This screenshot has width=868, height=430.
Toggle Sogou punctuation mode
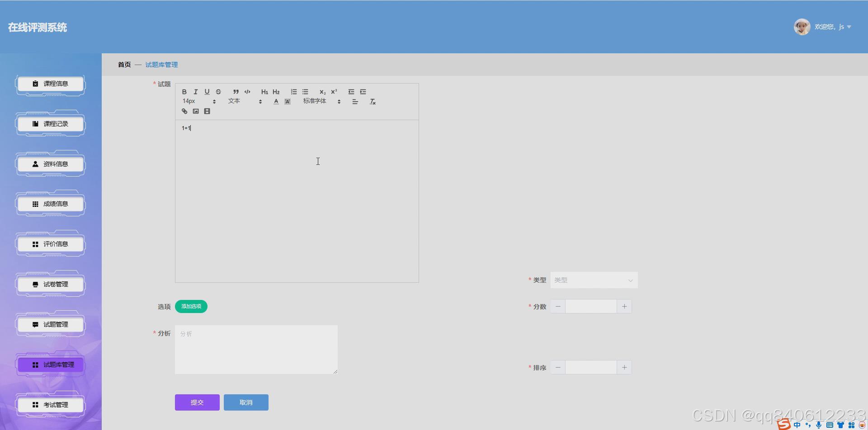tap(808, 425)
